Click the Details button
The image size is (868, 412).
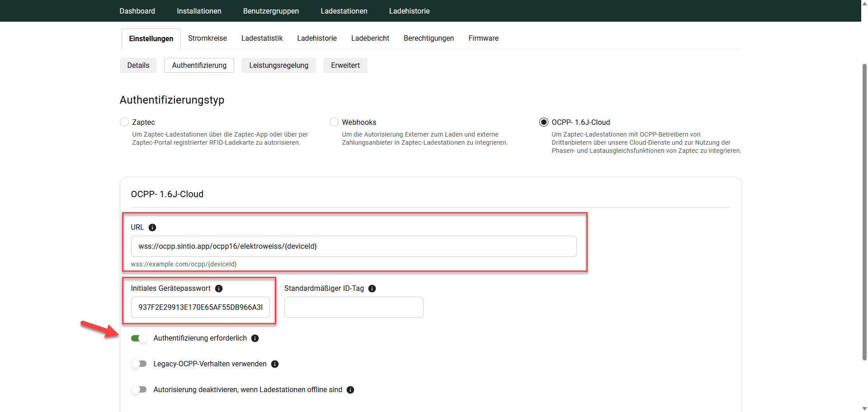[x=138, y=65]
